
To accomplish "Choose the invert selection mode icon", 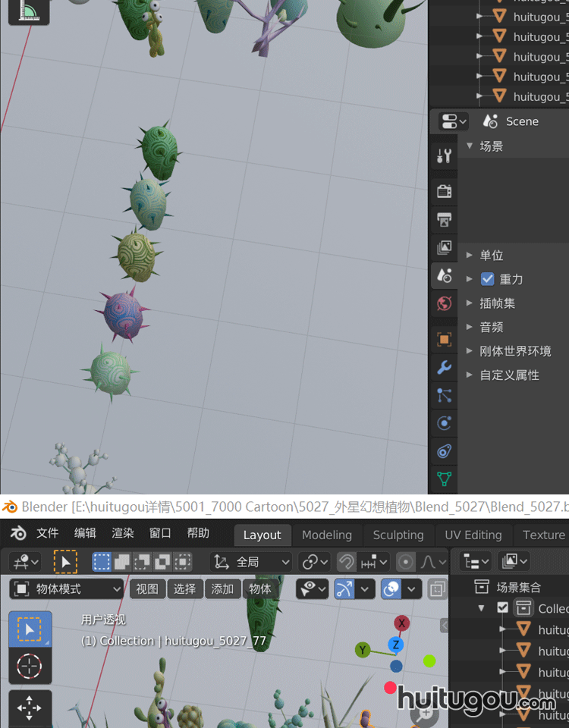I will (162, 562).
